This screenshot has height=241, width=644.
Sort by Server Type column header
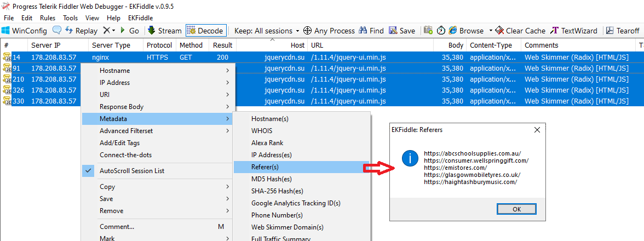[116, 45]
